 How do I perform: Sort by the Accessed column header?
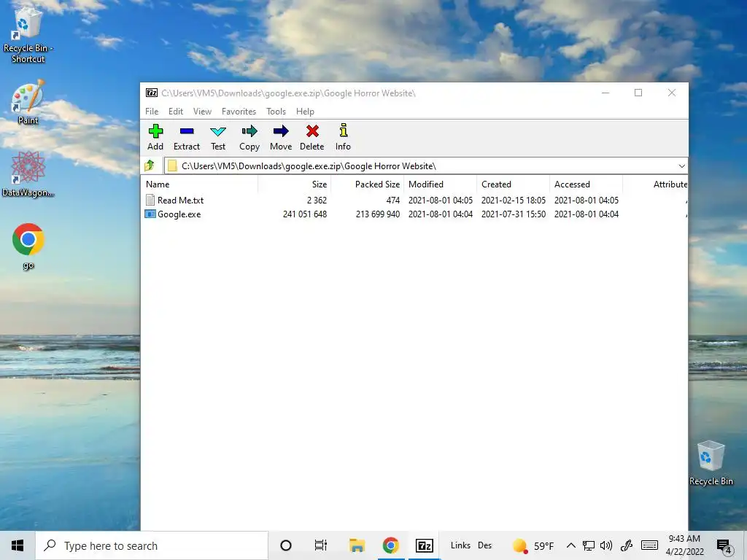click(586, 184)
